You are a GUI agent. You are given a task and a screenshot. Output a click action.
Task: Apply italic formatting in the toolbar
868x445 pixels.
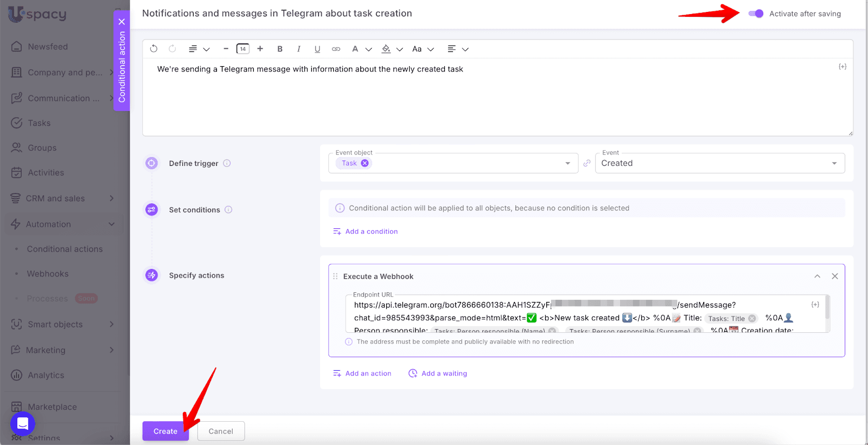click(x=298, y=49)
